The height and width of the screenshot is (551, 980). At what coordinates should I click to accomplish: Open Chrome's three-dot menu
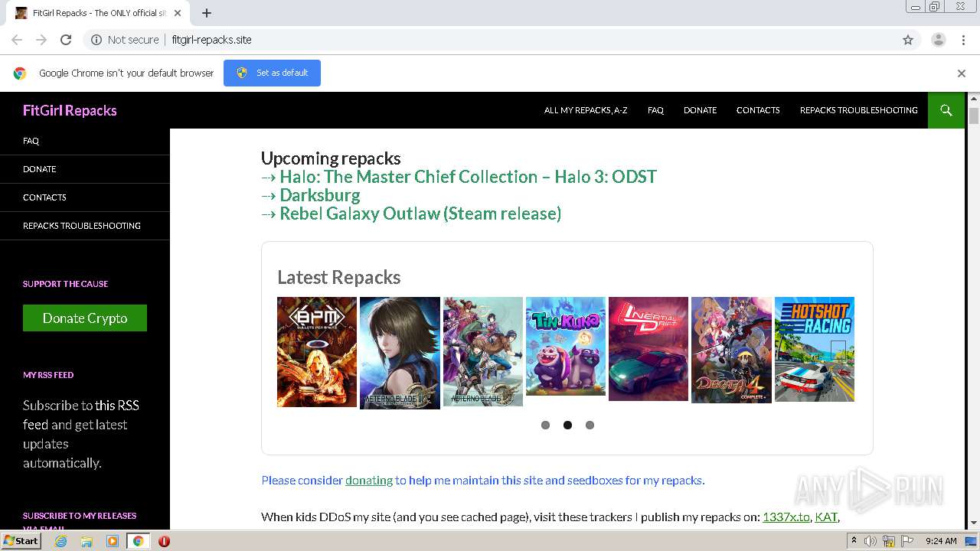(x=964, y=40)
